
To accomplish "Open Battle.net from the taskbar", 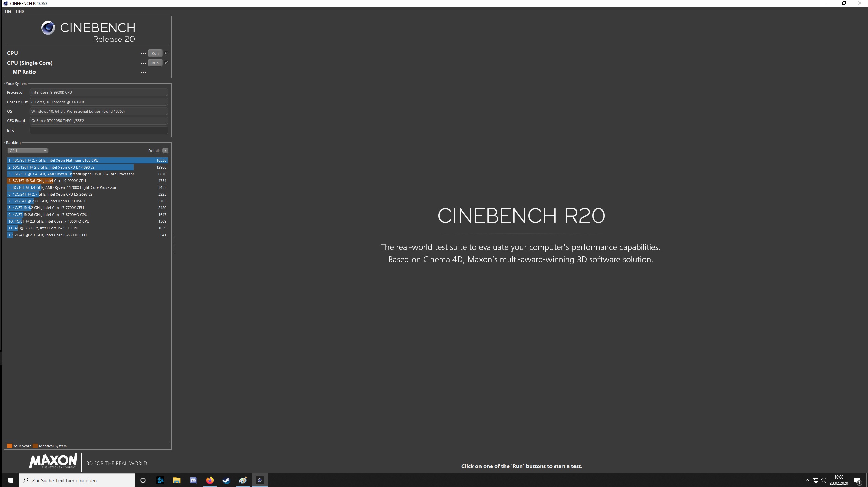I will tap(160, 480).
